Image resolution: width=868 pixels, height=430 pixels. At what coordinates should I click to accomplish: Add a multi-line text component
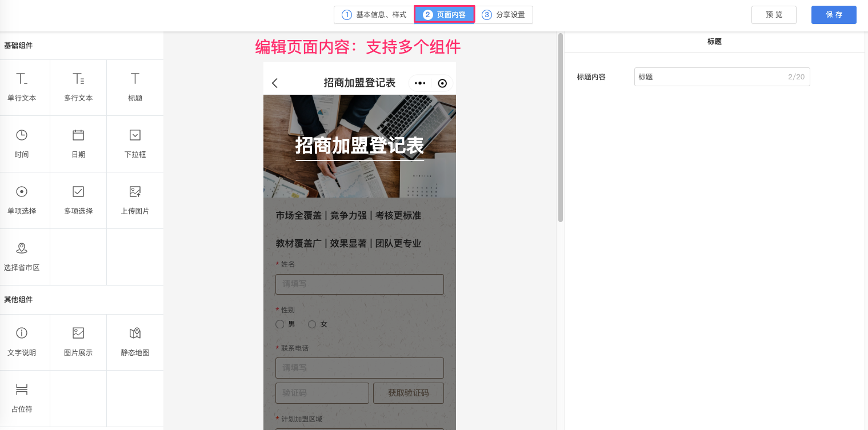[78, 87]
